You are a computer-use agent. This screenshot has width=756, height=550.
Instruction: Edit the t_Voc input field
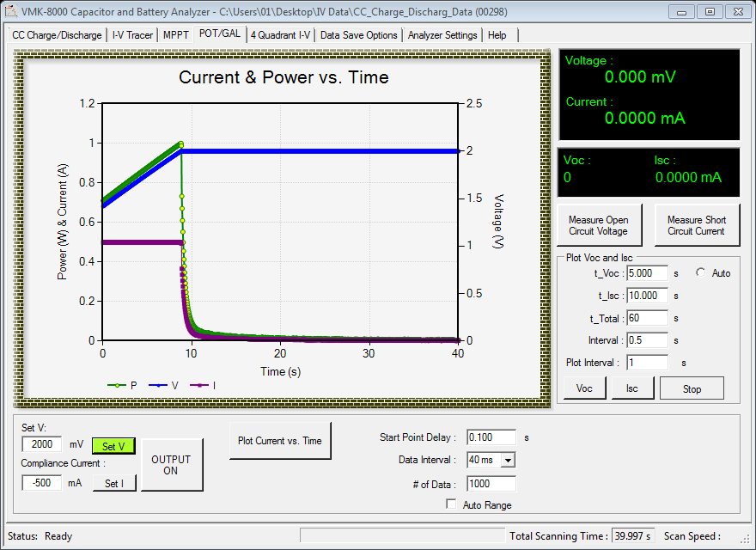(x=647, y=273)
